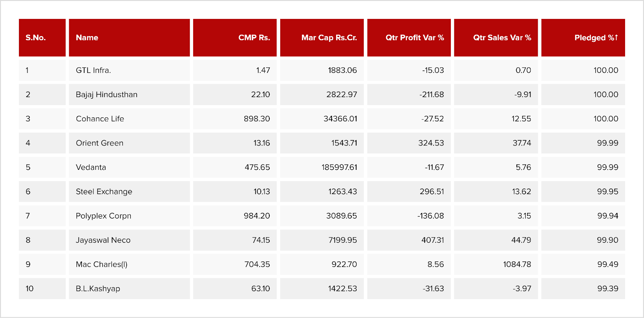This screenshot has height=318, width=644.
Task: Open Jayaswal Neco company entry
Action: pos(103,240)
